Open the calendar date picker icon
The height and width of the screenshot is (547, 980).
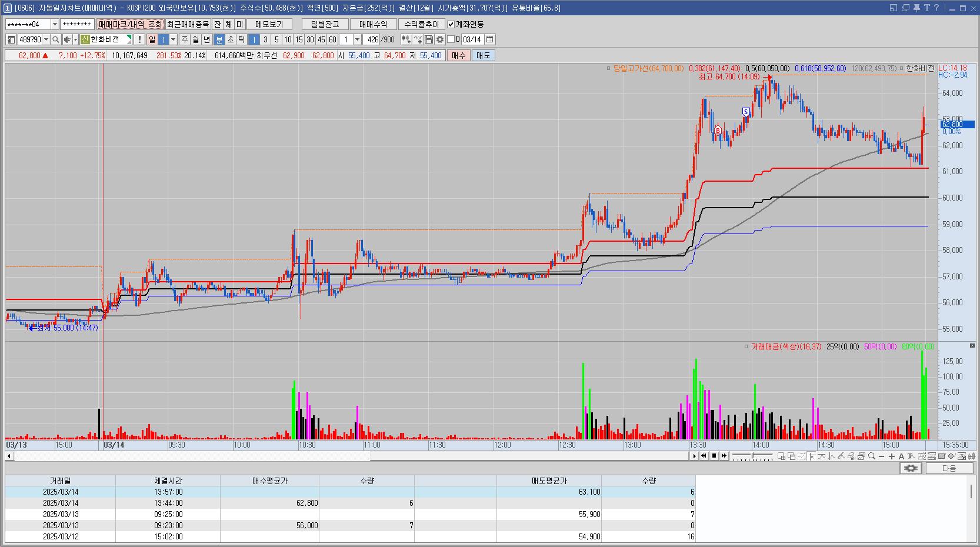point(489,39)
